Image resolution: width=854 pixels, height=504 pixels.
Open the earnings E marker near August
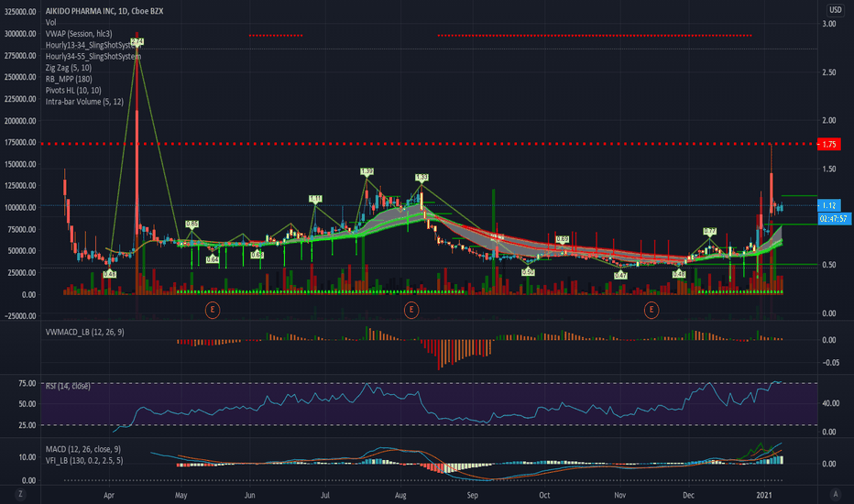tap(411, 310)
